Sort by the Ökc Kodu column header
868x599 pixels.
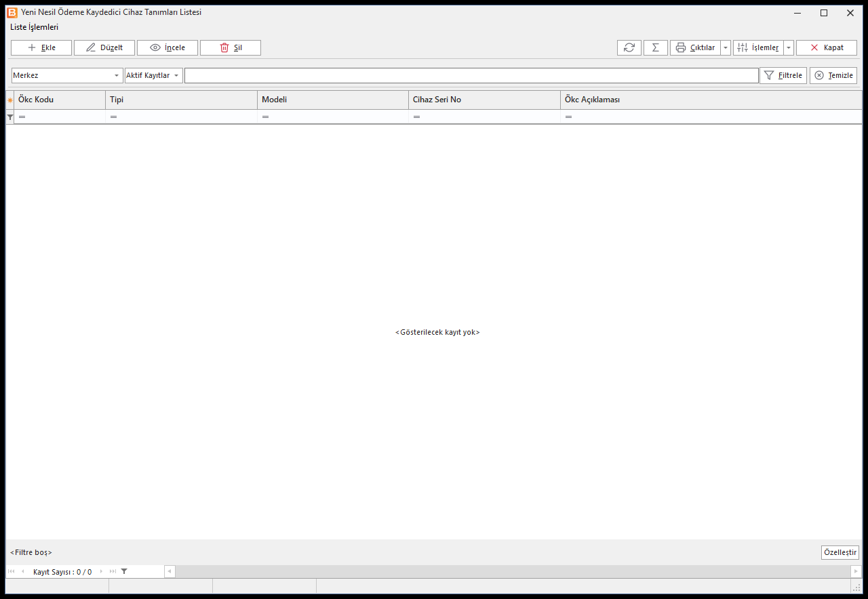(x=60, y=100)
